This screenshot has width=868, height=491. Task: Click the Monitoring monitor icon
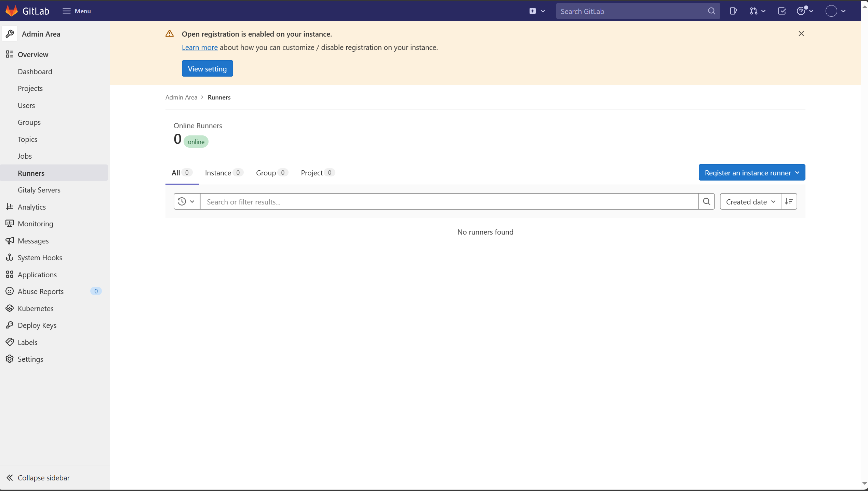click(x=10, y=224)
